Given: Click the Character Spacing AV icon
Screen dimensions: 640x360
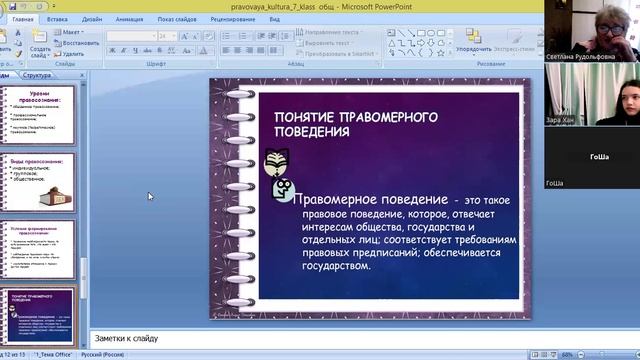Looking at the screenshot, I should [x=171, y=51].
